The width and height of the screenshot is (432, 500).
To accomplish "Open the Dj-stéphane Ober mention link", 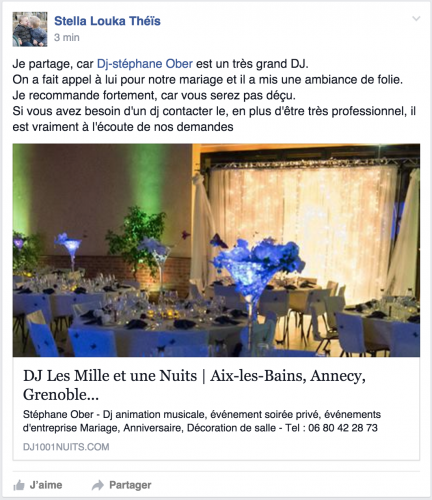I will 145,64.
